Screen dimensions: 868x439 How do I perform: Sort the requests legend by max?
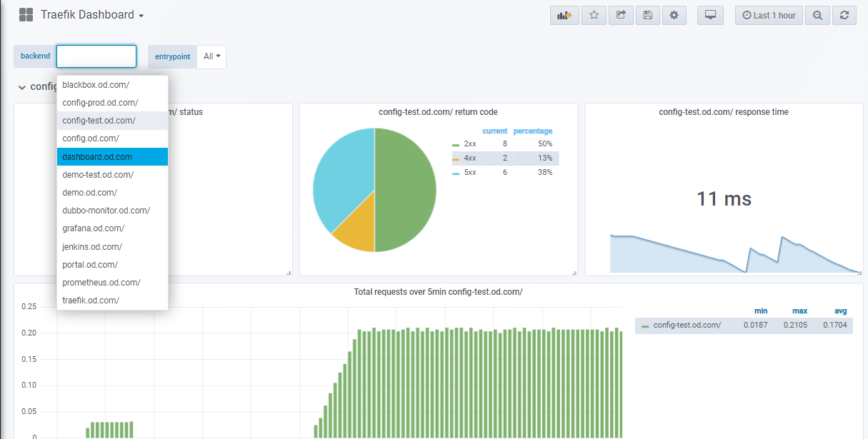pos(799,311)
